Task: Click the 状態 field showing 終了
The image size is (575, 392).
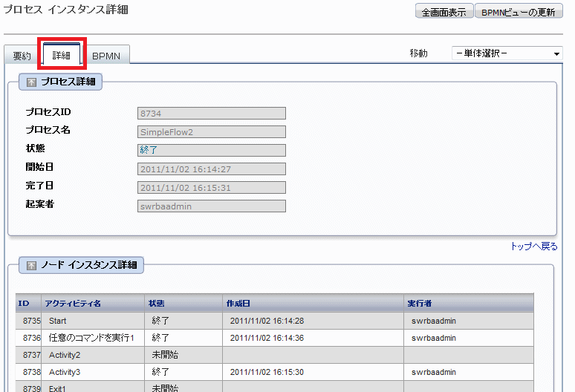Action: 212,151
